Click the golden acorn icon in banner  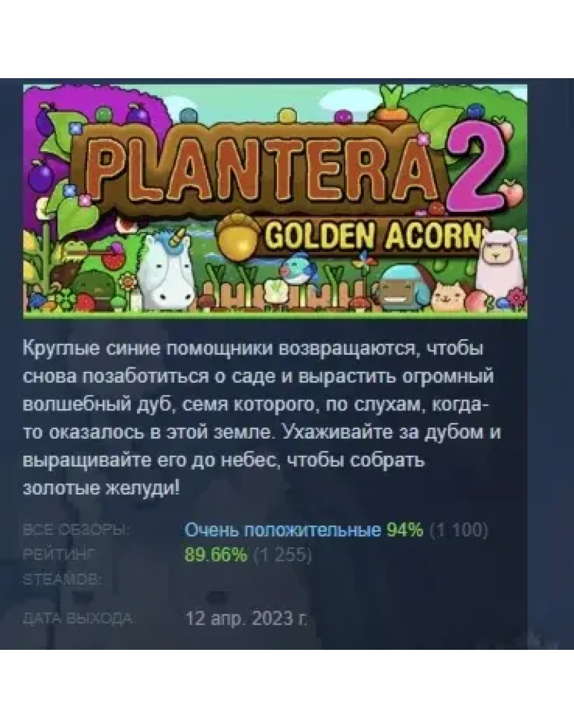[x=238, y=234]
